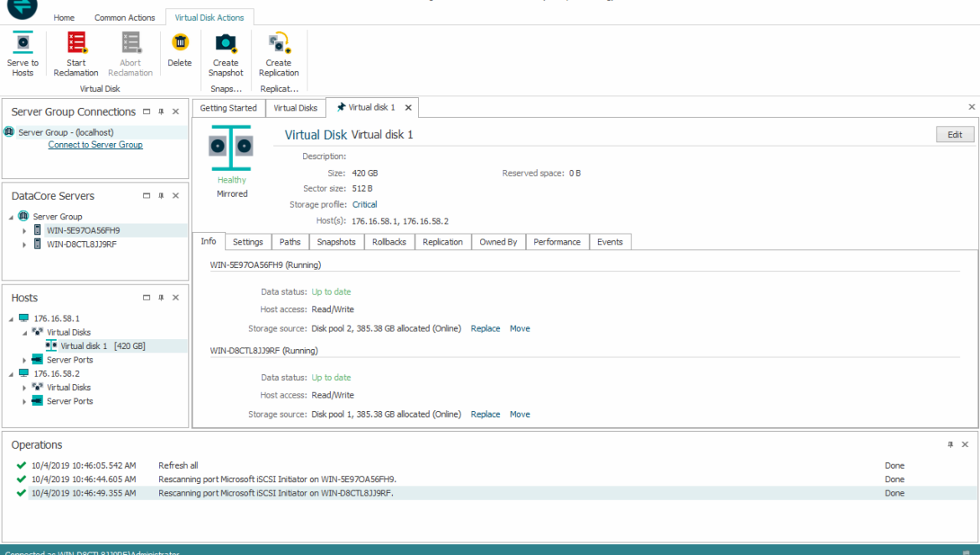Collapse Virtual Disks under host 176.16.58.1
This screenshot has width=980, height=555.
[24, 333]
